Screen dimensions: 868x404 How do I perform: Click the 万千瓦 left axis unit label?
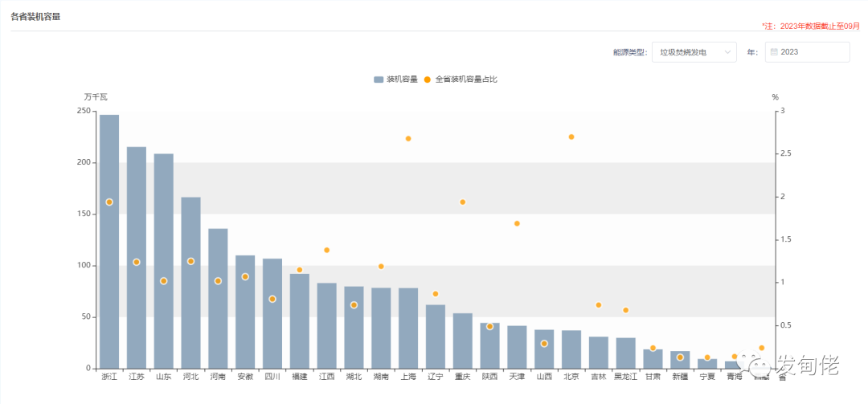tap(96, 97)
